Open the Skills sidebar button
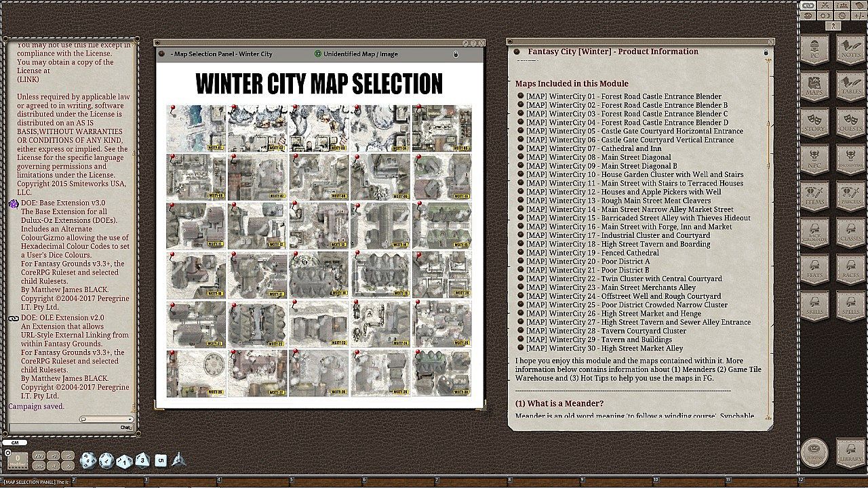Screen dimensions: 868x488 pyautogui.click(x=814, y=307)
